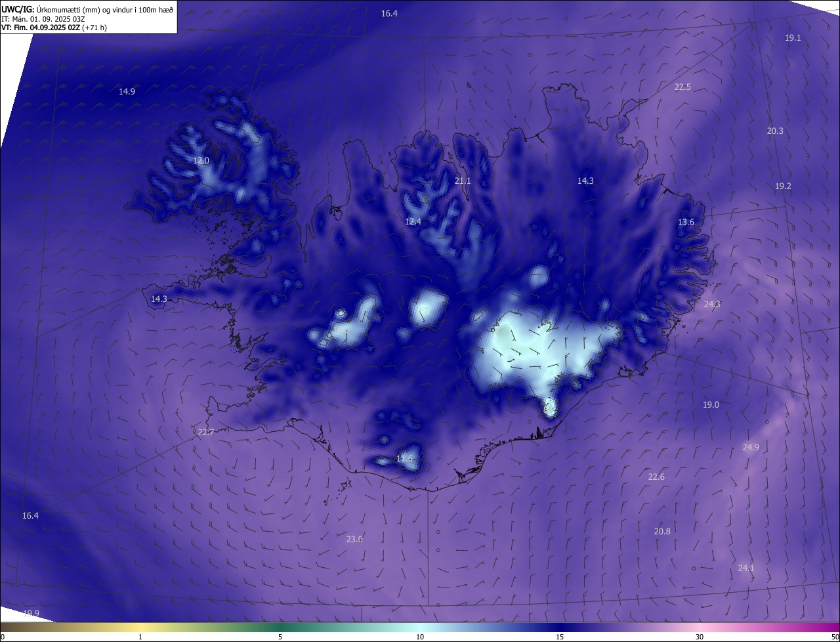The height and width of the screenshot is (642, 840).
Task: Click the initial time 'IT: Mán. 01. 09. 2025 03Z'
Action: pyautogui.click(x=43, y=19)
